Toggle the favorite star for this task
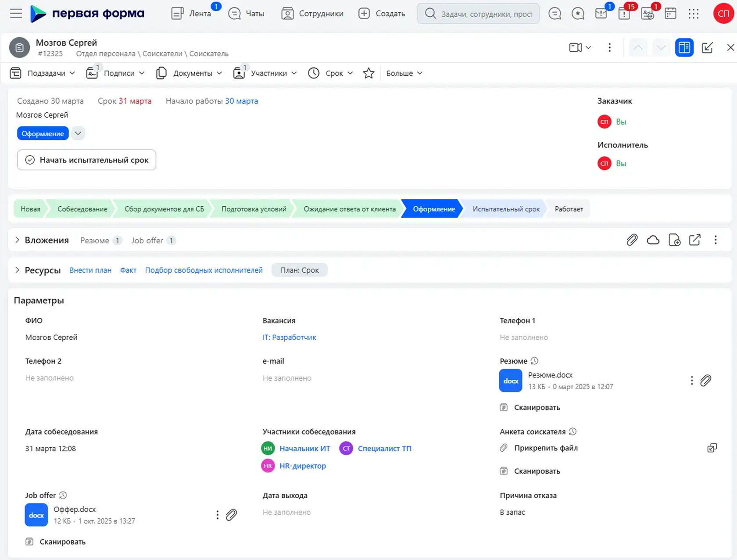Viewport: 737px width, 560px height. [368, 73]
